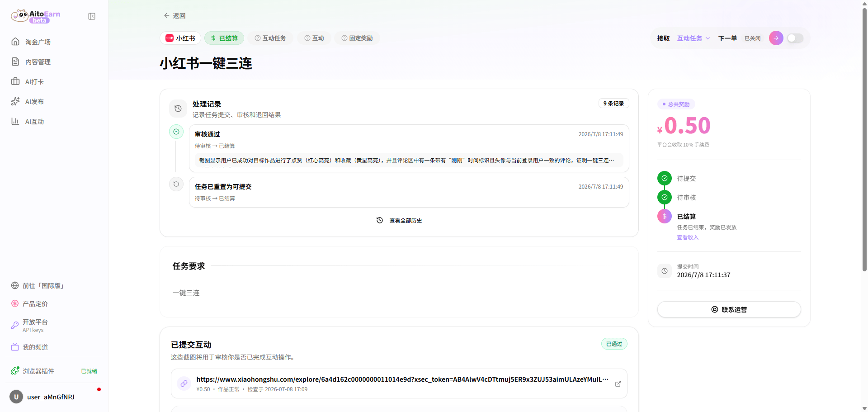Click the 待提交 step check icon
The height and width of the screenshot is (412, 868).
665,178
